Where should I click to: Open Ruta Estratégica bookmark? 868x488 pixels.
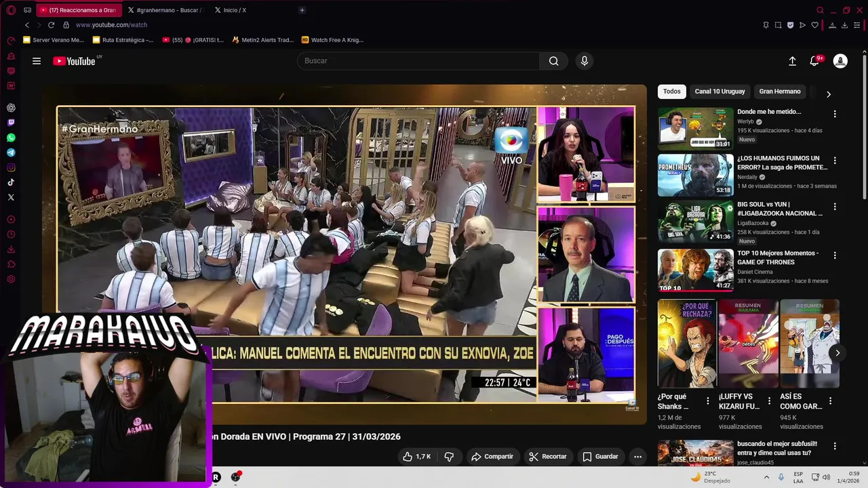[123, 40]
